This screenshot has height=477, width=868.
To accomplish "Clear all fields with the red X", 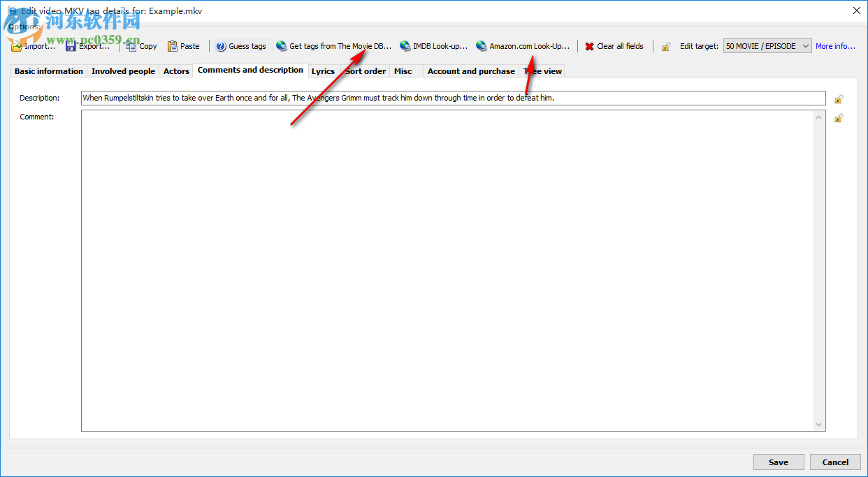I will pos(614,45).
